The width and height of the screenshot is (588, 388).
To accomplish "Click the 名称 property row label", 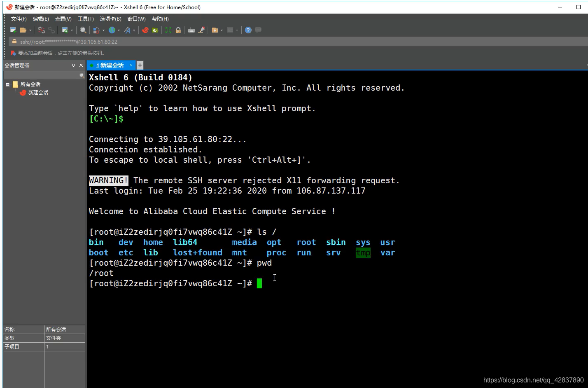I will (x=9, y=330).
